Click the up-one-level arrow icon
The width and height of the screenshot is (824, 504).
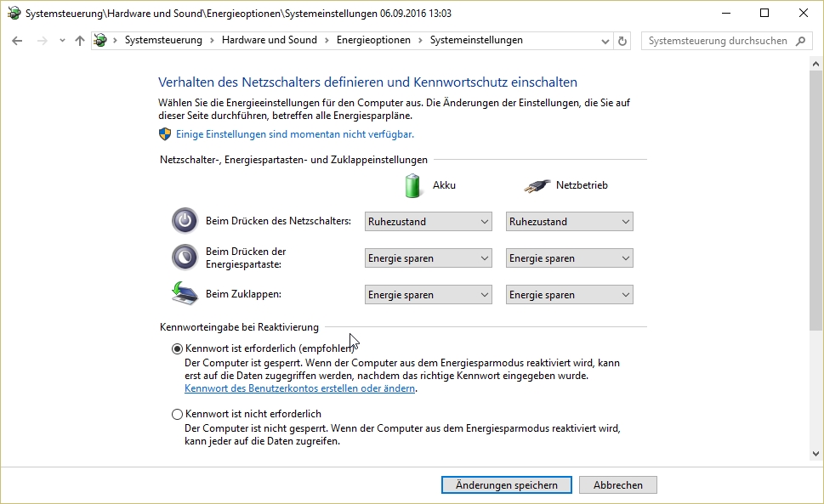click(x=80, y=41)
